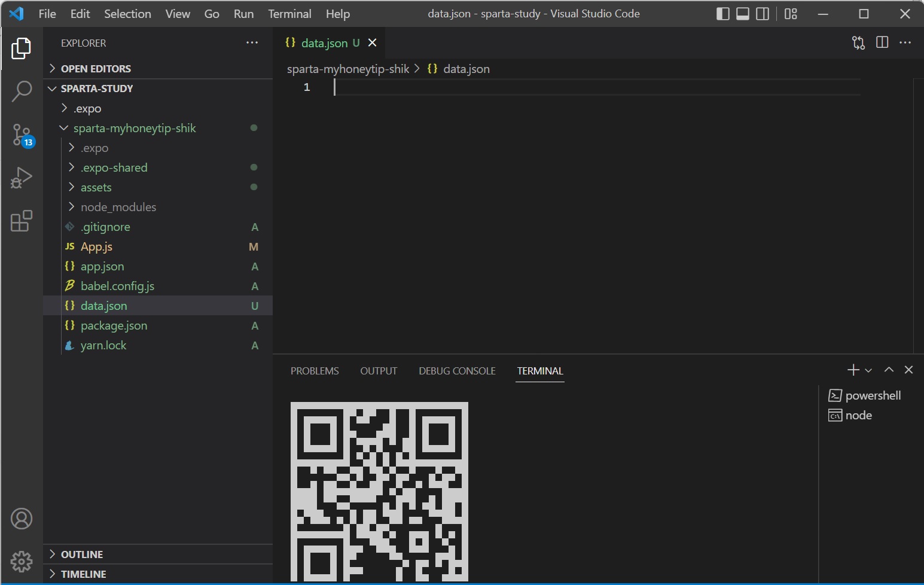Expand the OPEN EDITORS section
Viewport: 924px width, 585px height.
pyautogui.click(x=158, y=69)
